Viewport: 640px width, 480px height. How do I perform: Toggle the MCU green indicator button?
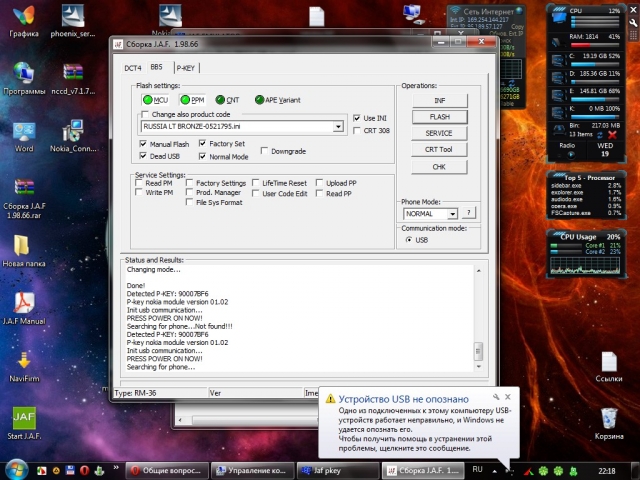coord(147,100)
